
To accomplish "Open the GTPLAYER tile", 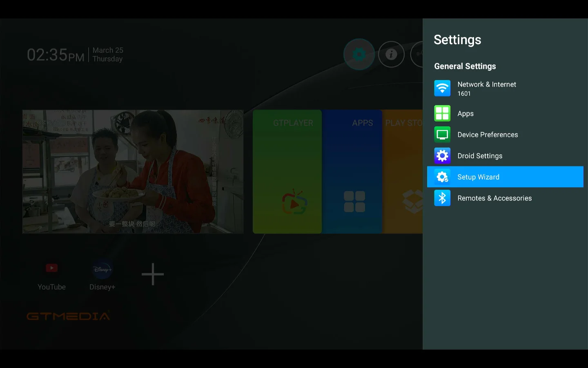I will [x=287, y=172].
